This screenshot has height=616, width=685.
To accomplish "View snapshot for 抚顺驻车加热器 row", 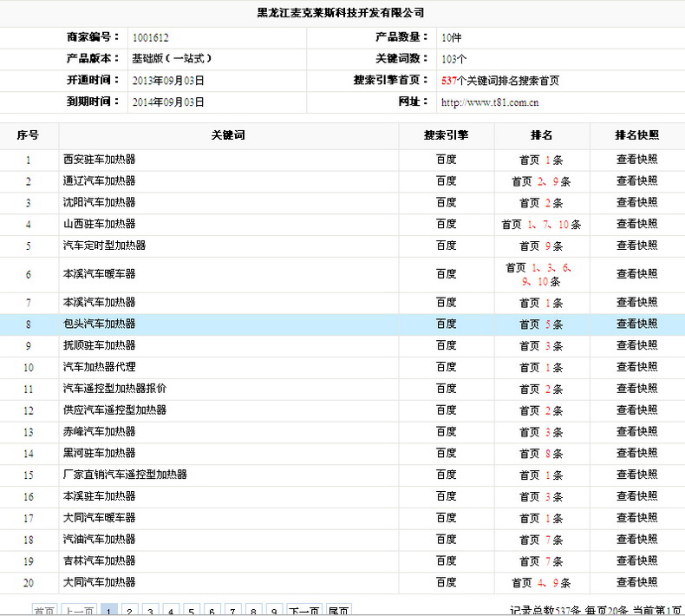I will pos(636,345).
